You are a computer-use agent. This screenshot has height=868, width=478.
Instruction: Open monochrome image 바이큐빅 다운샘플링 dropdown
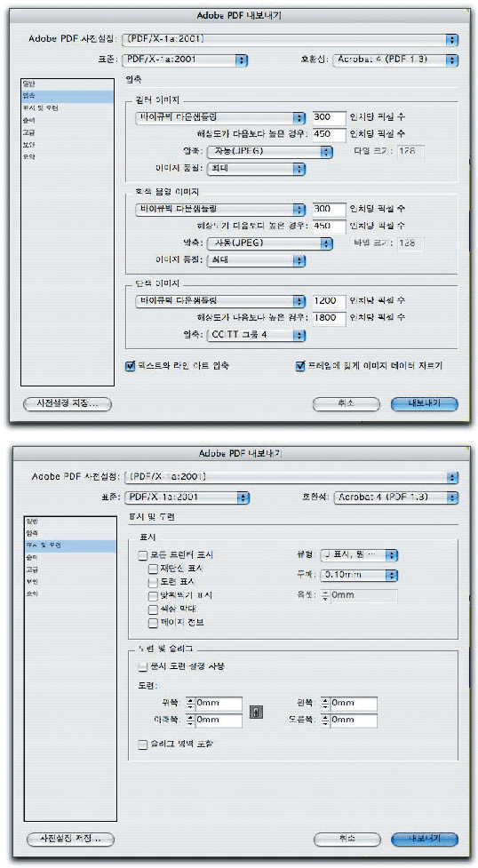point(220,300)
